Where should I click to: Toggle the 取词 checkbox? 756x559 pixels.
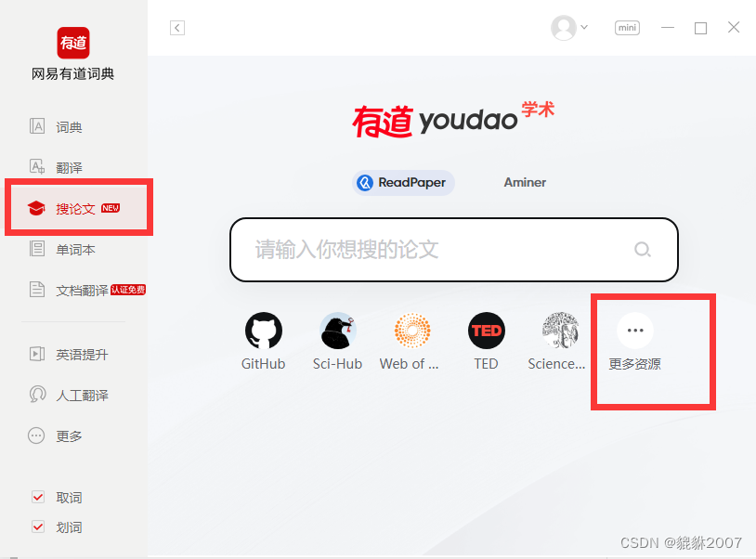(37, 497)
